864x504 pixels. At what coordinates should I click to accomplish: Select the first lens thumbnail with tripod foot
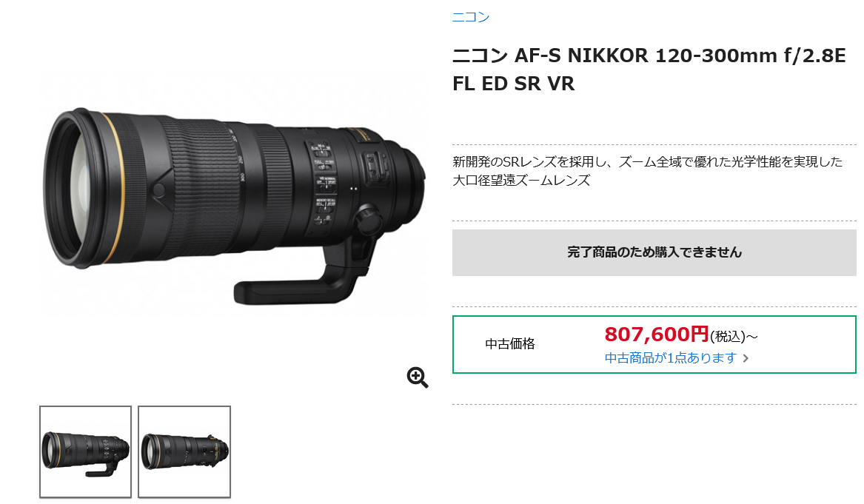click(85, 451)
